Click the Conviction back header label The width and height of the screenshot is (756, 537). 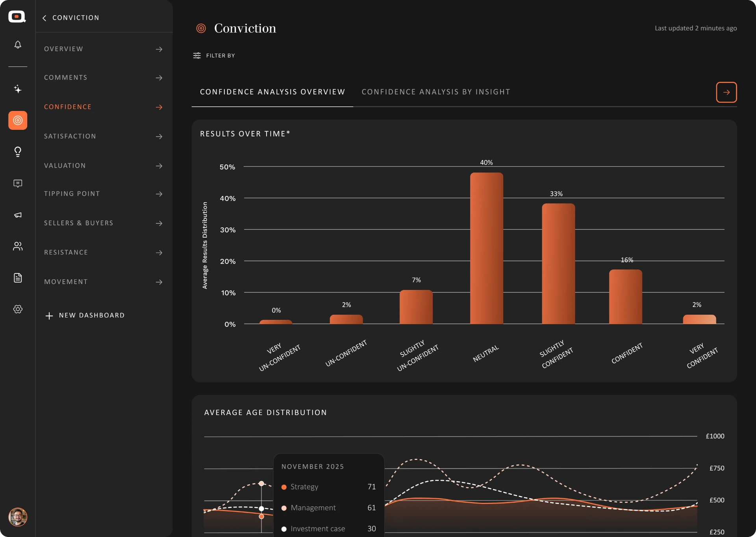[x=76, y=18]
